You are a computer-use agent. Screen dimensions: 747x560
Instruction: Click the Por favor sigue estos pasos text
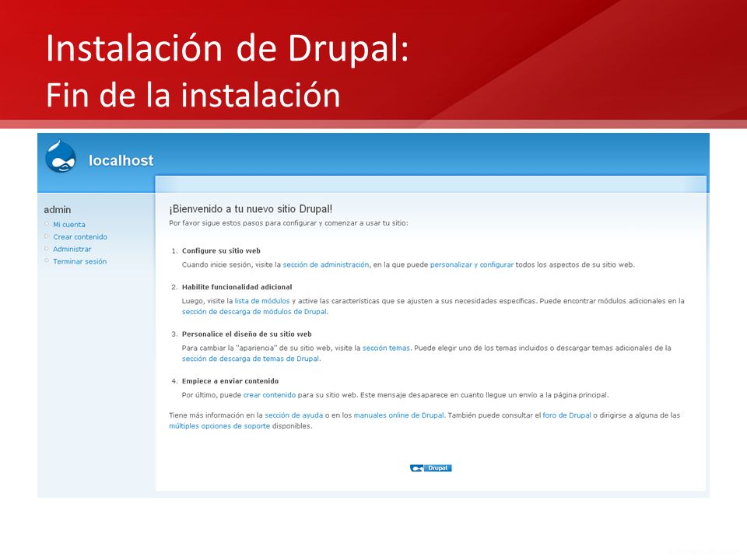point(288,223)
